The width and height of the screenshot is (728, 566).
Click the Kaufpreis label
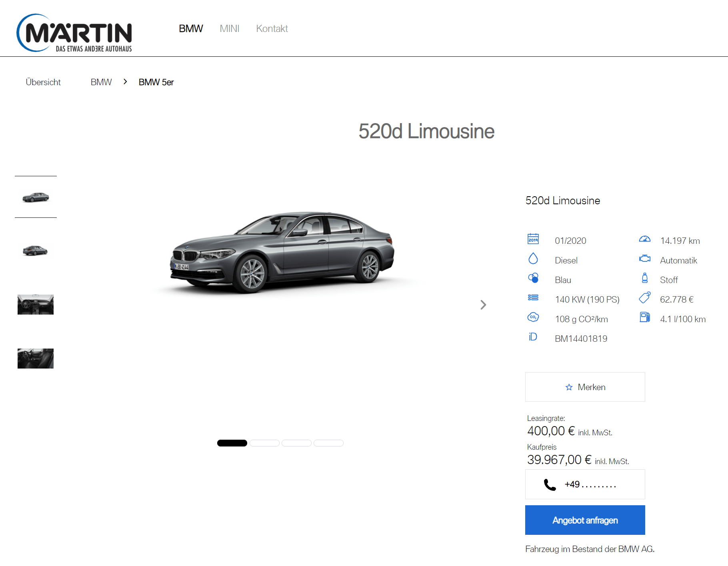pos(542,447)
